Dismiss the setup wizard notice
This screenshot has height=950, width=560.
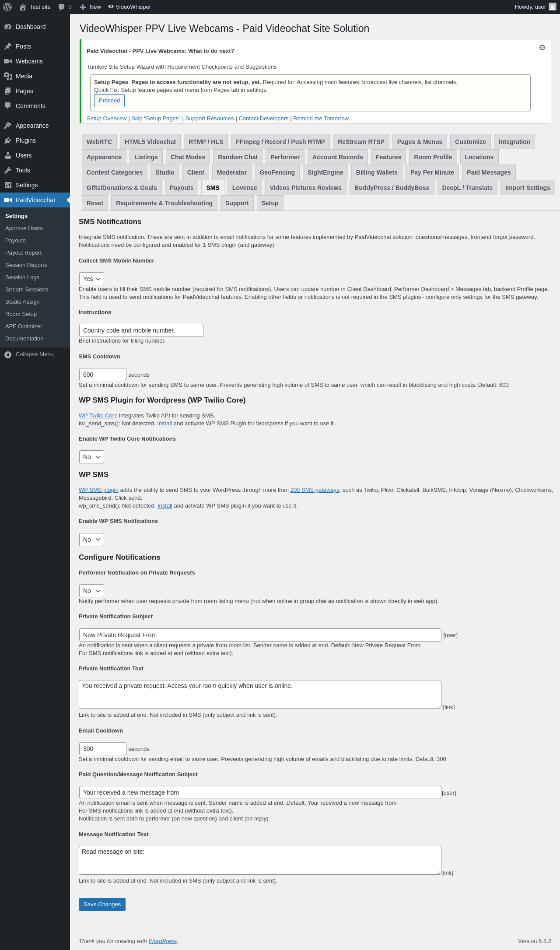(x=542, y=48)
